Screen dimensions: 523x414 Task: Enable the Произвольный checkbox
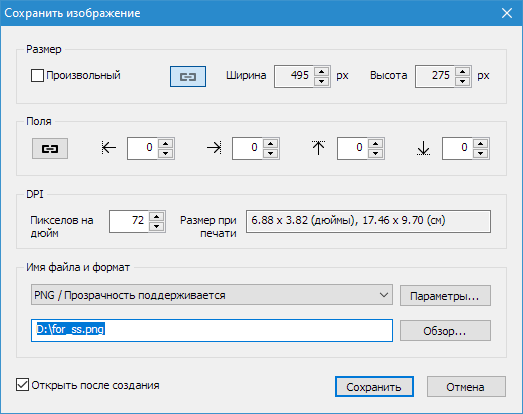37,75
